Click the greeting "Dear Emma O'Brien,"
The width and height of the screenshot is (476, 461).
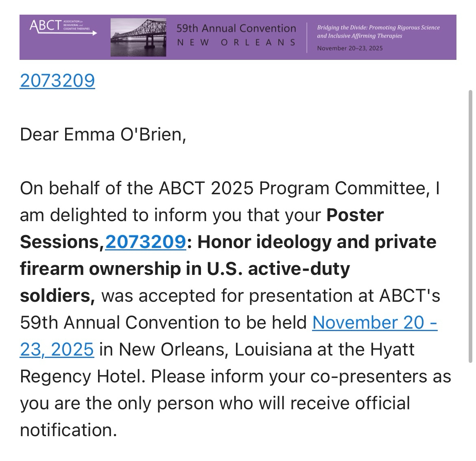(103, 134)
